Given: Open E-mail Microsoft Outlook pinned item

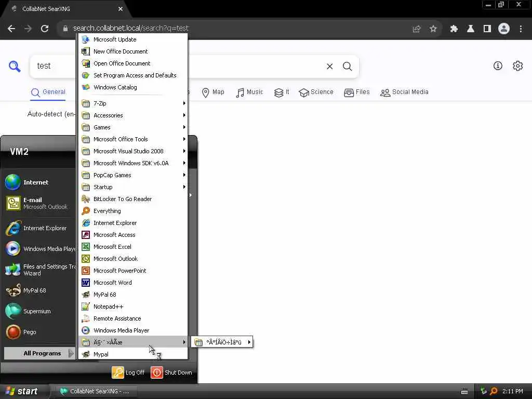Looking at the screenshot, I should tap(39, 203).
